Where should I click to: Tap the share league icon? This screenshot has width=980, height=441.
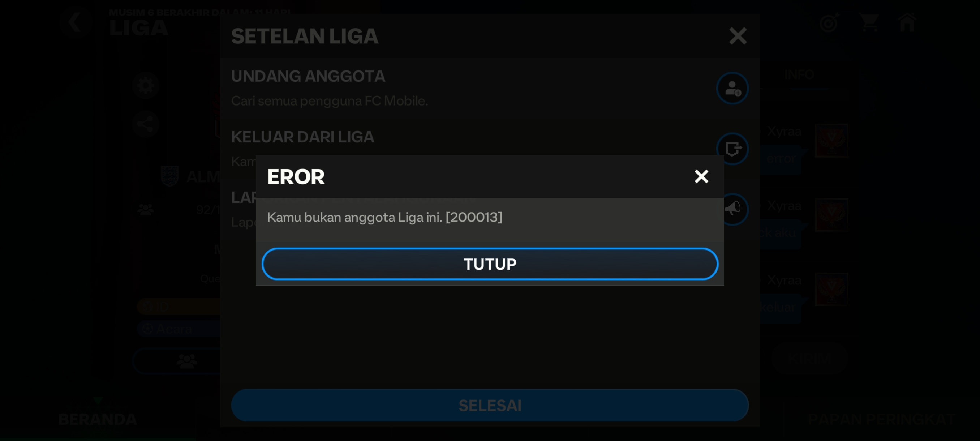[x=146, y=124]
